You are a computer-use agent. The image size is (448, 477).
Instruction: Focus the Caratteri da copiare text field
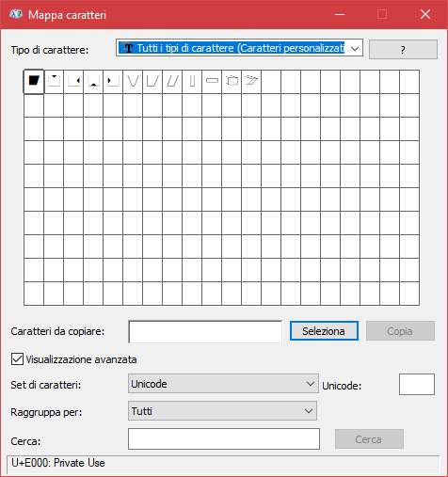point(205,331)
